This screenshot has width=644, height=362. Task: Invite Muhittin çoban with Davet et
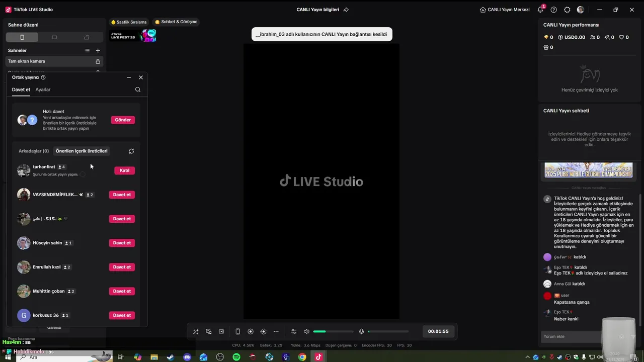click(x=122, y=291)
